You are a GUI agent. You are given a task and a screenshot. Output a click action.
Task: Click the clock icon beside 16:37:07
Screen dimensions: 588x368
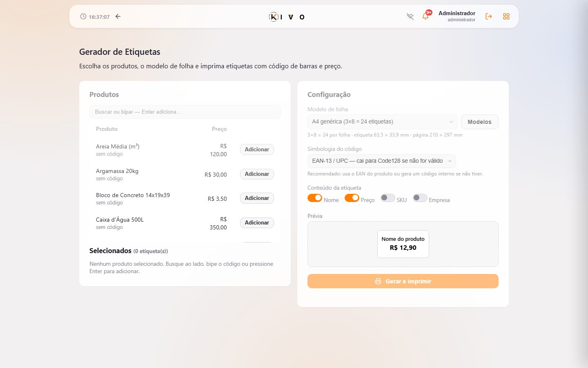(x=83, y=17)
